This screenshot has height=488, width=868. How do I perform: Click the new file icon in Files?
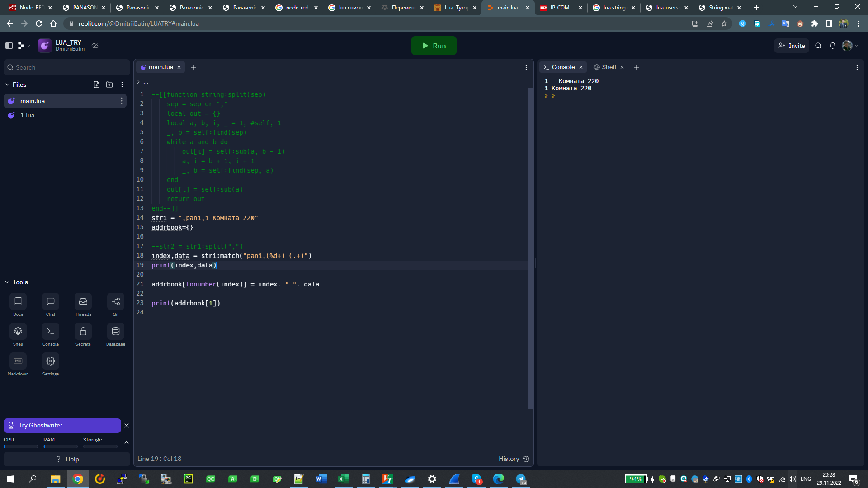coord(96,84)
